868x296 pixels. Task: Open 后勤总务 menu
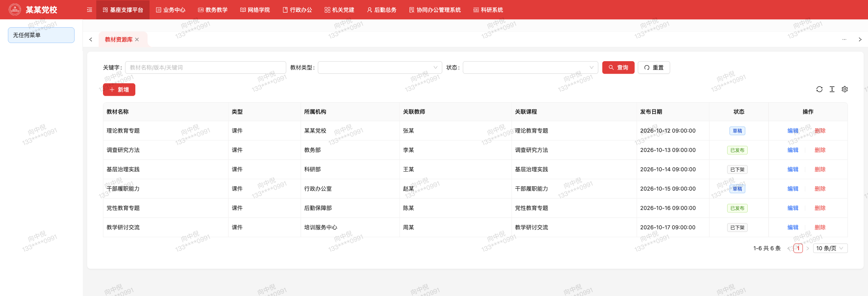(382, 10)
